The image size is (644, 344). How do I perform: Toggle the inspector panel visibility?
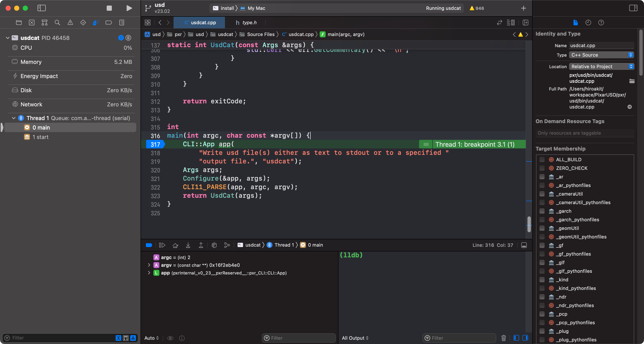tap(633, 8)
